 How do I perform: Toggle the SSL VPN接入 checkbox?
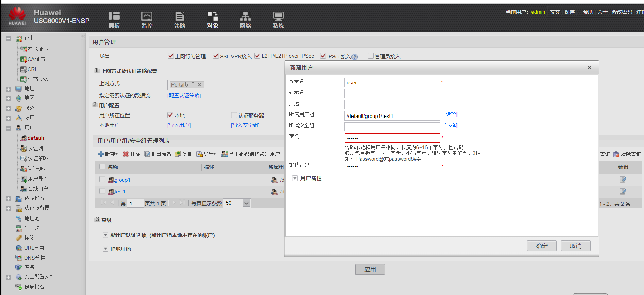(x=215, y=56)
